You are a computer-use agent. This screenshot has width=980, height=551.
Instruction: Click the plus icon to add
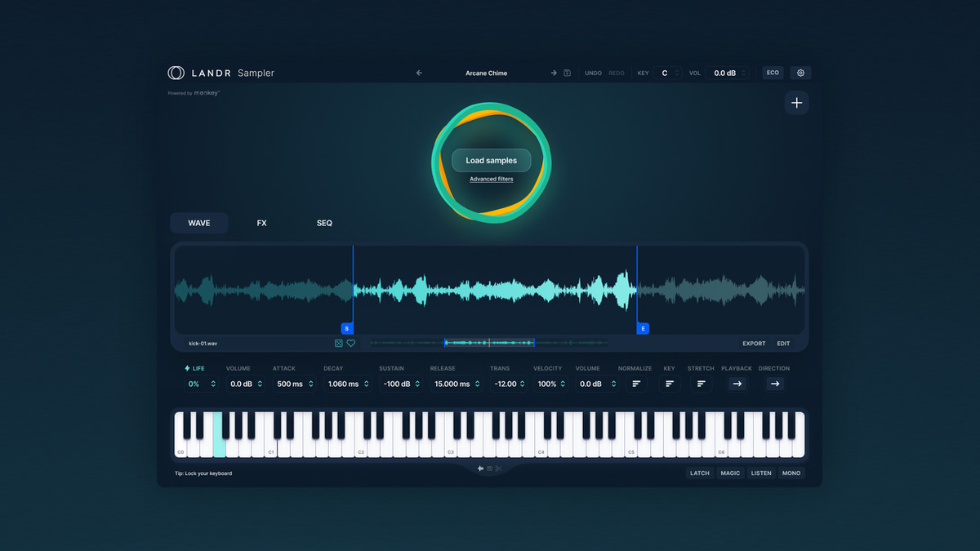point(797,103)
